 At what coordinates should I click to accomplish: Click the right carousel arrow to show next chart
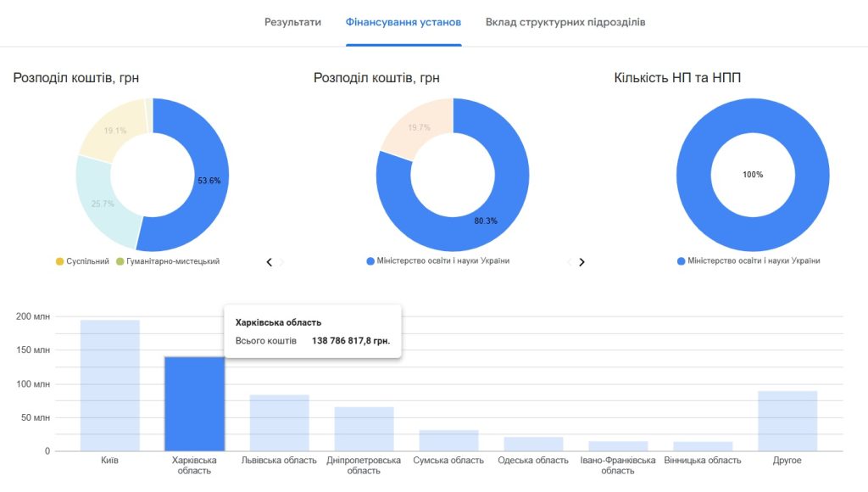581,262
